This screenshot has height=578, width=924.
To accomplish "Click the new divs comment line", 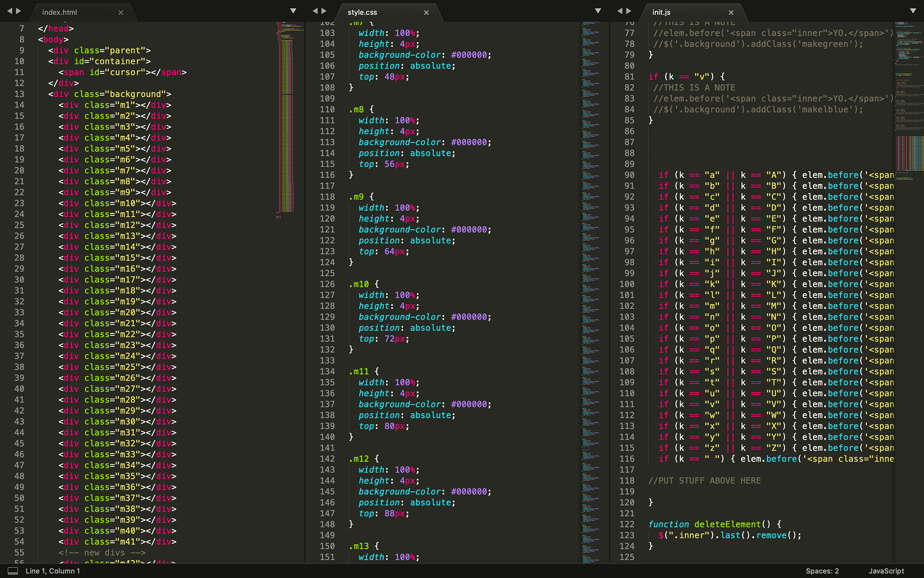I will click(102, 553).
